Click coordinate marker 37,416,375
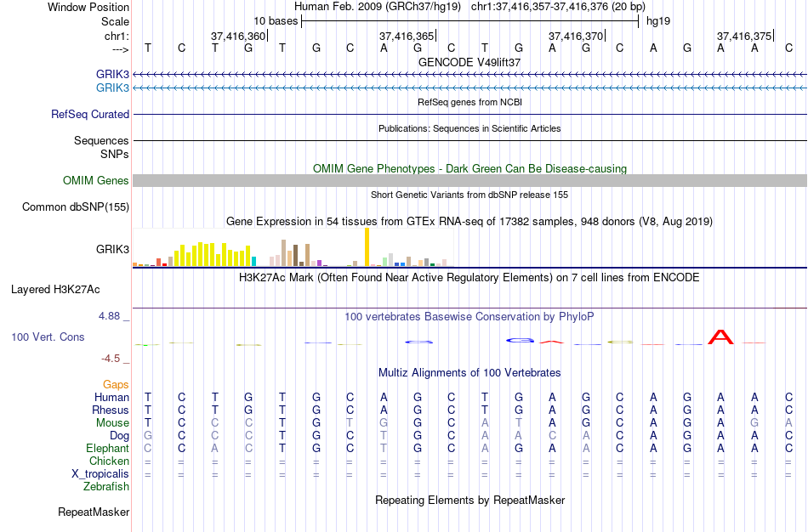 (x=744, y=36)
